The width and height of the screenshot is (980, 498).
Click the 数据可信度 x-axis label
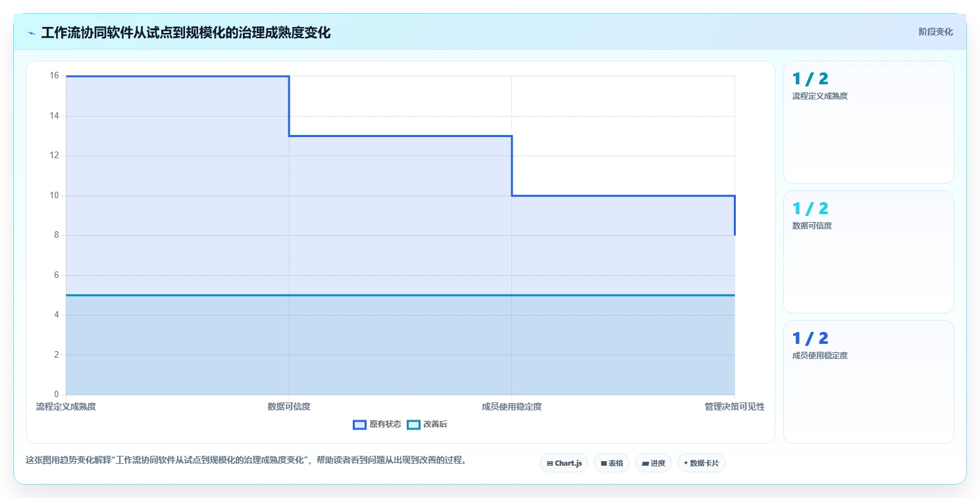[289, 406]
